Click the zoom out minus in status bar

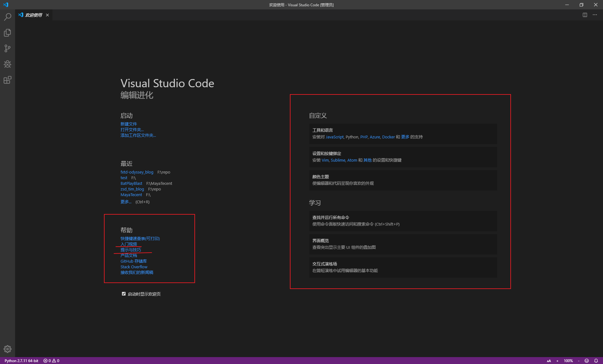[x=579, y=361]
